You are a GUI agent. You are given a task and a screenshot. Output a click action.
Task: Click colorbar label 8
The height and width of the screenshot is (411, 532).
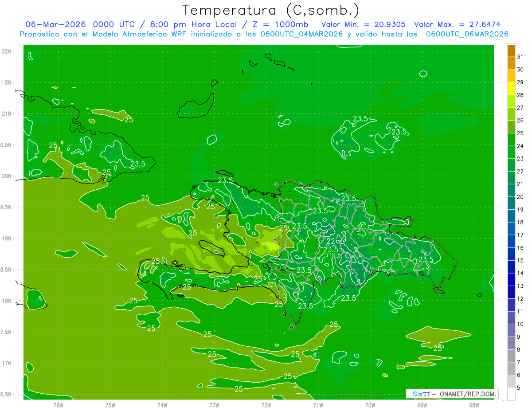(x=519, y=350)
